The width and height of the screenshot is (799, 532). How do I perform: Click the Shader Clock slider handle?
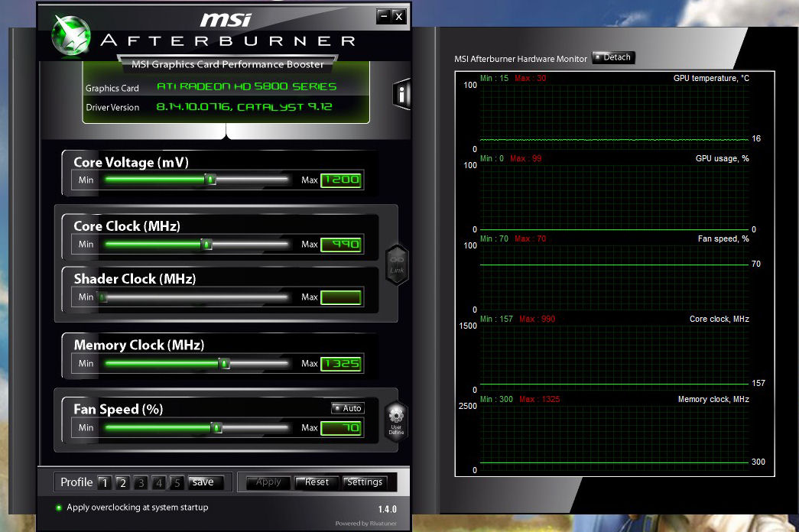(x=102, y=297)
